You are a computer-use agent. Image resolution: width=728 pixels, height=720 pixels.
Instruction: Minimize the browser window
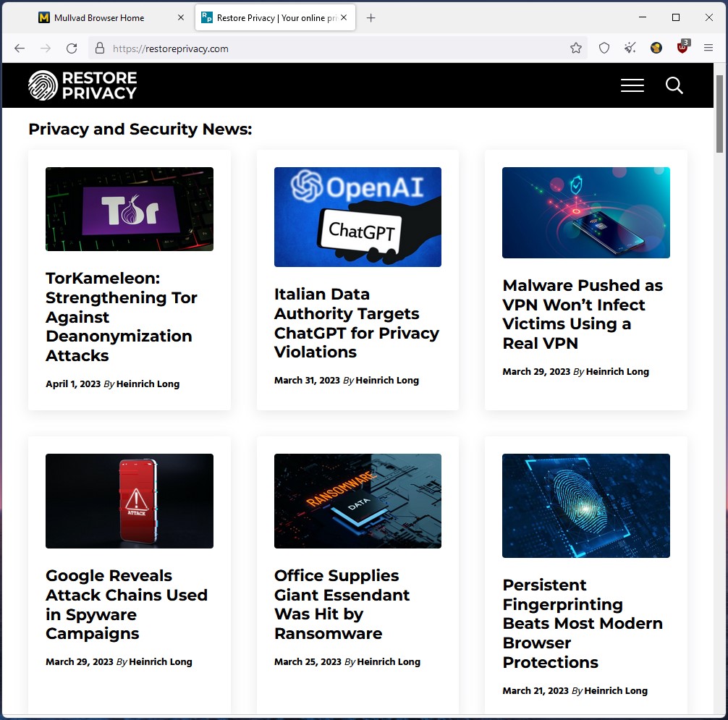(x=643, y=17)
